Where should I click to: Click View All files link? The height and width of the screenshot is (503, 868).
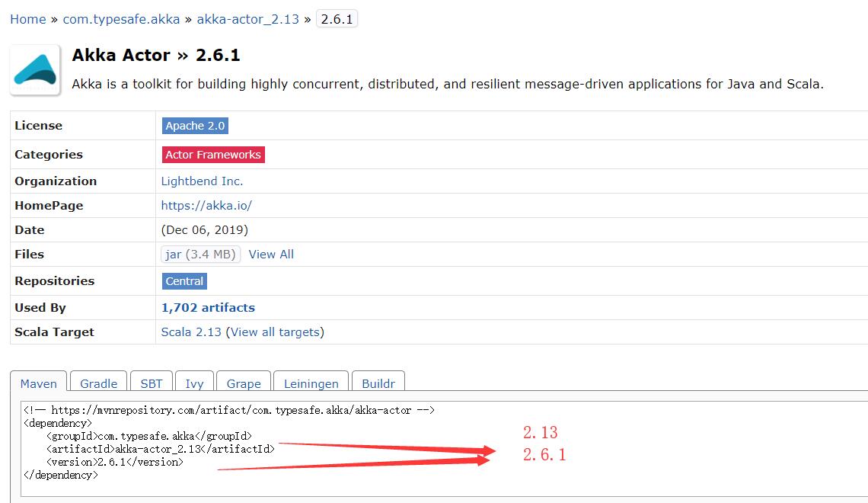tap(271, 255)
